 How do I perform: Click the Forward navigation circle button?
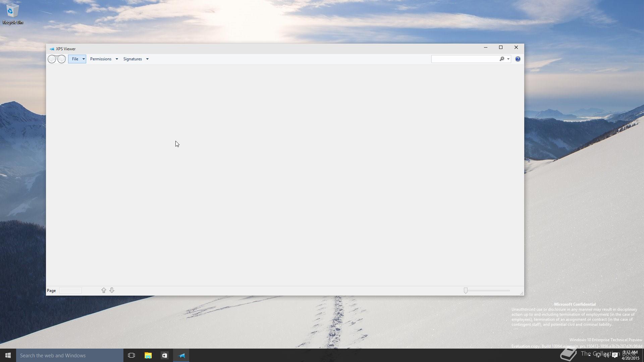pos(62,59)
